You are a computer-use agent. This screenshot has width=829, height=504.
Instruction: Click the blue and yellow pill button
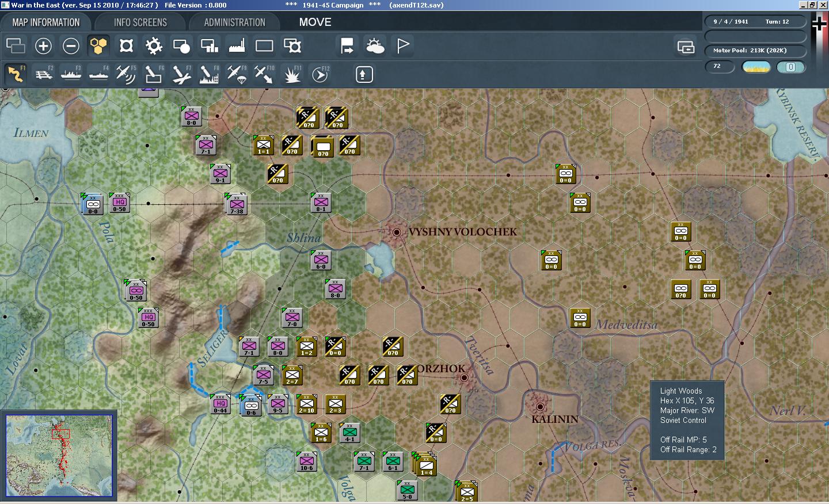(x=756, y=67)
